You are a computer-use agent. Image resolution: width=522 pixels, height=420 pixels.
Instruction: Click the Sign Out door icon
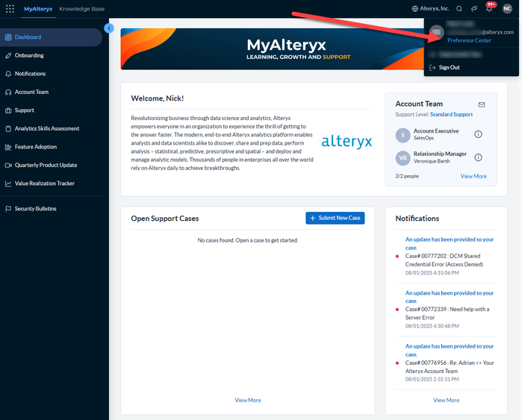click(432, 67)
